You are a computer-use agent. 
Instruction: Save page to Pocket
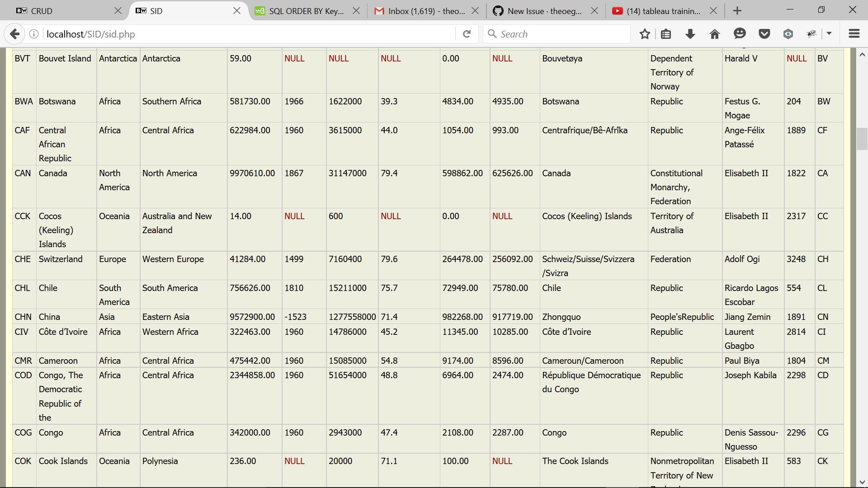pos(764,34)
